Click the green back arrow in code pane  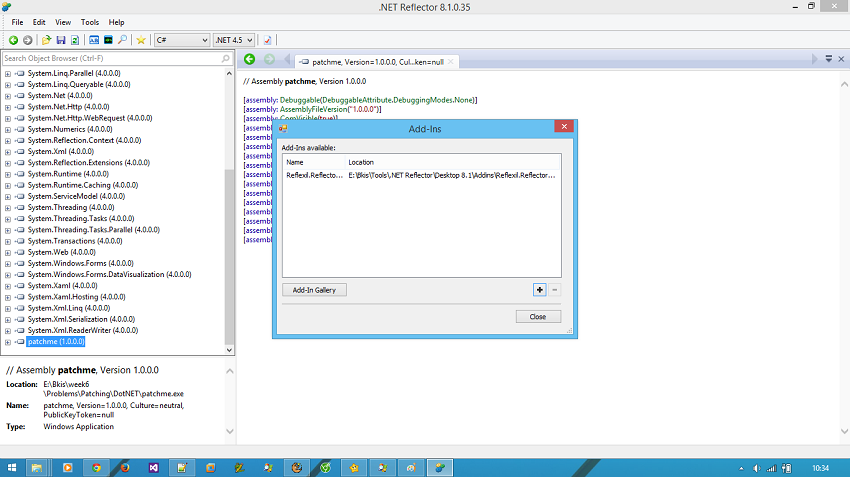tap(249, 59)
